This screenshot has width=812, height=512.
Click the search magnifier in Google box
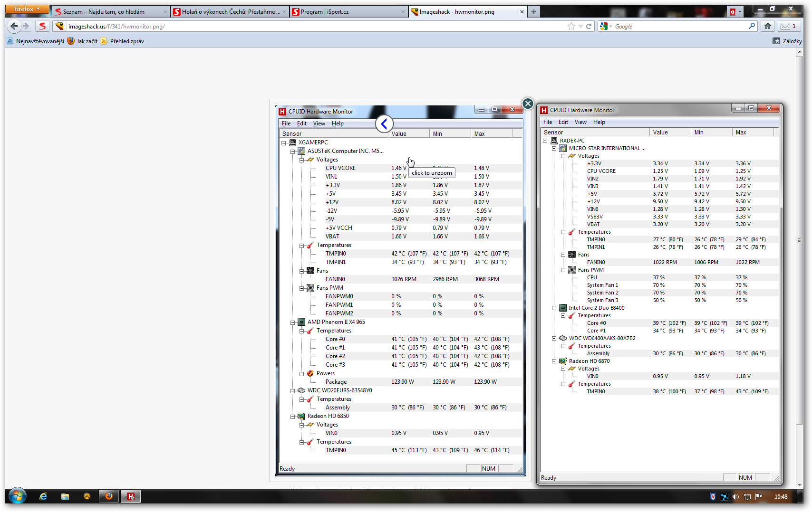pos(752,26)
